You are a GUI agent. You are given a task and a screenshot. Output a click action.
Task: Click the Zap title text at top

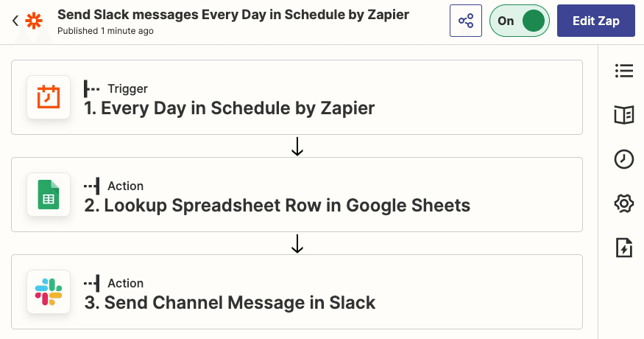point(233,15)
